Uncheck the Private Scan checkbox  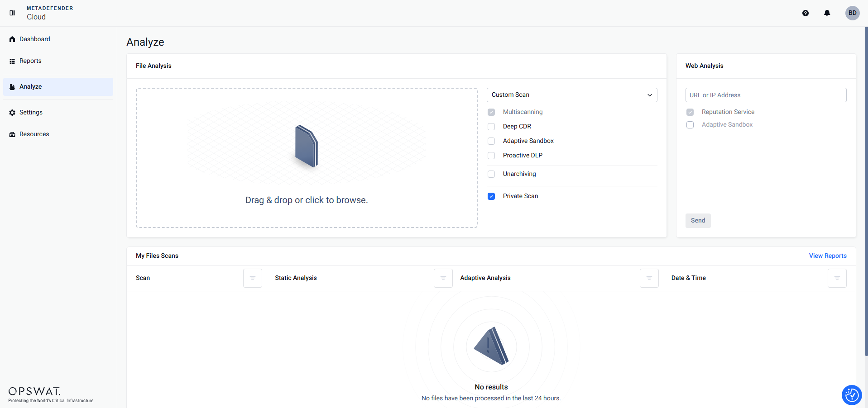[491, 196]
